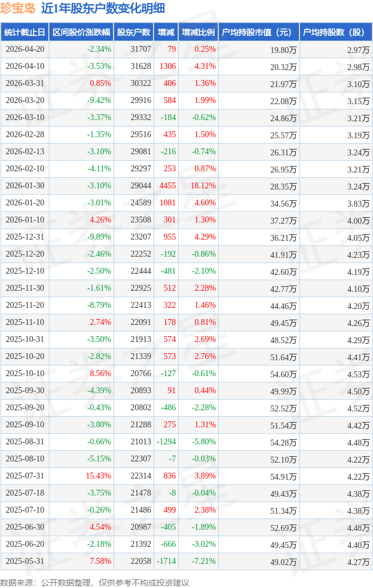Screen dimensions: 373x588
Task: Select the date cell 2026-04-20
Action: click(x=25, y=49)
